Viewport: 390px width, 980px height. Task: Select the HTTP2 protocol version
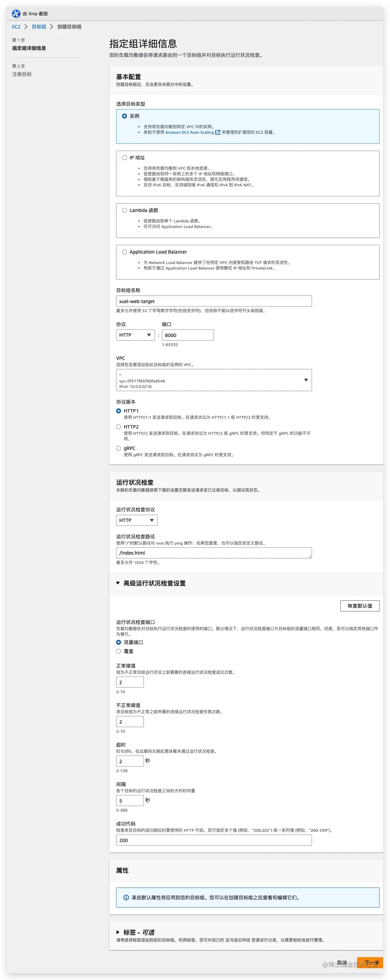click(119, 427)
